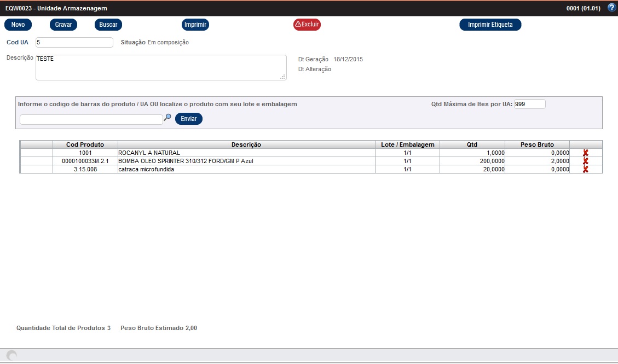Submit the barcode with Enviar
618x364 pixels.
click(188, 119)
